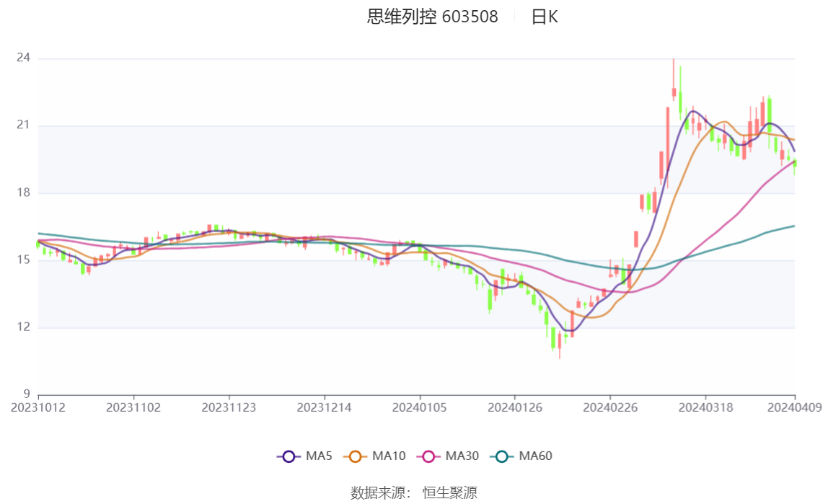Viewport: 828px width, 504px height.
Task: Click y-axis value 18
Action: click(x=23, y=193)
